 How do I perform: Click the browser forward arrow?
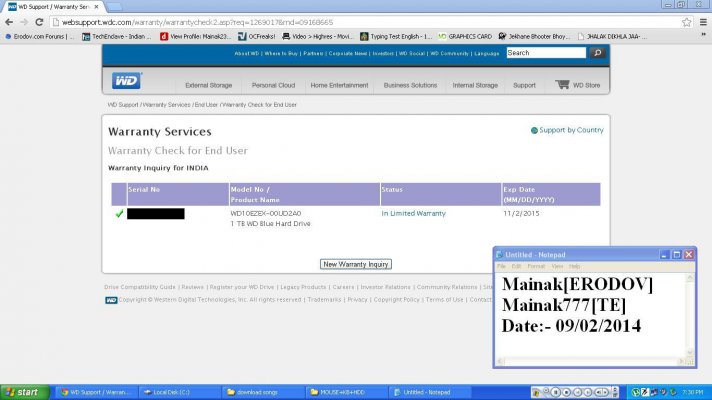point(24,22)
